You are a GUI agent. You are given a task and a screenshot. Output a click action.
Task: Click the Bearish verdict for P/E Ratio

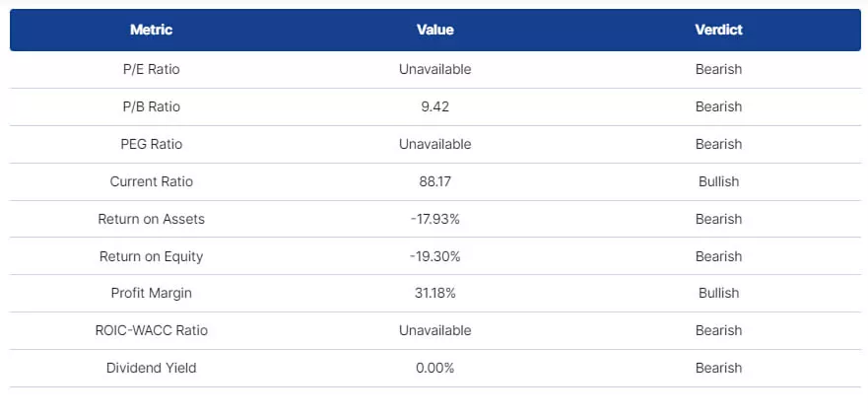(718, 70)
